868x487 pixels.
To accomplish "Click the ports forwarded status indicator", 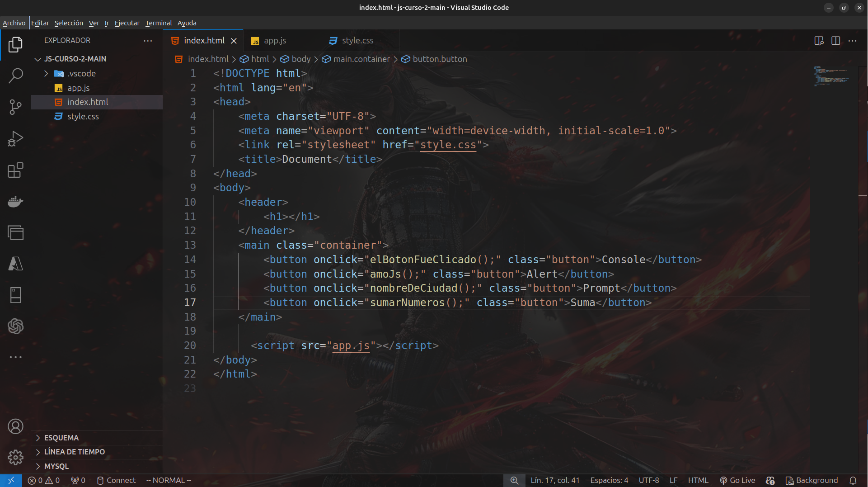I will click(78, 480).
